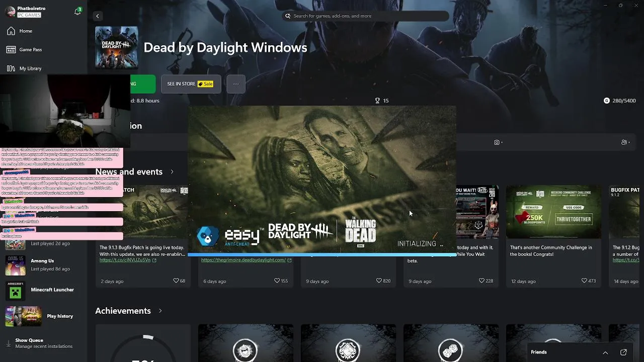Select Among Us in recent games
Image resolution: width=644 pixels, height=362 pixels.
[43, 264]
